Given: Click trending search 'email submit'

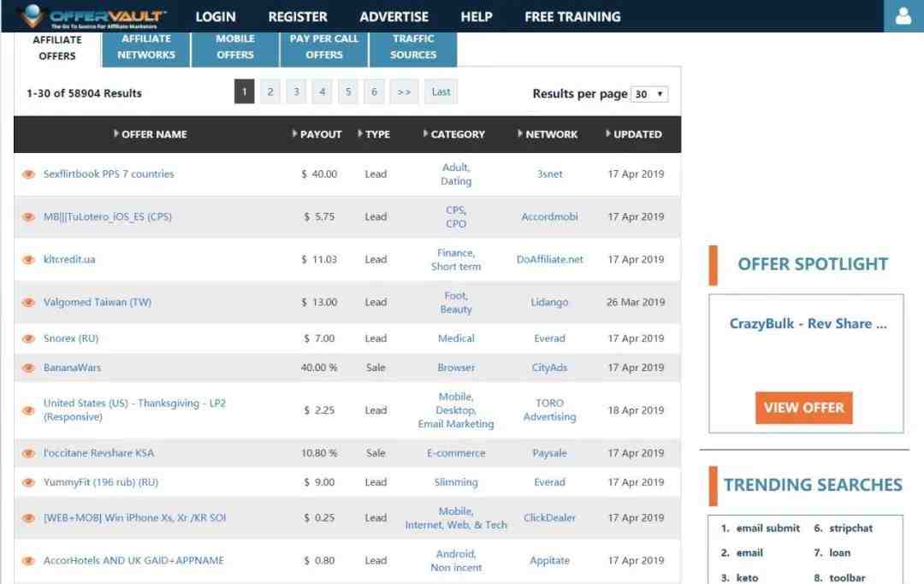Looking at the screenshot, I should (x=768, y=528).
